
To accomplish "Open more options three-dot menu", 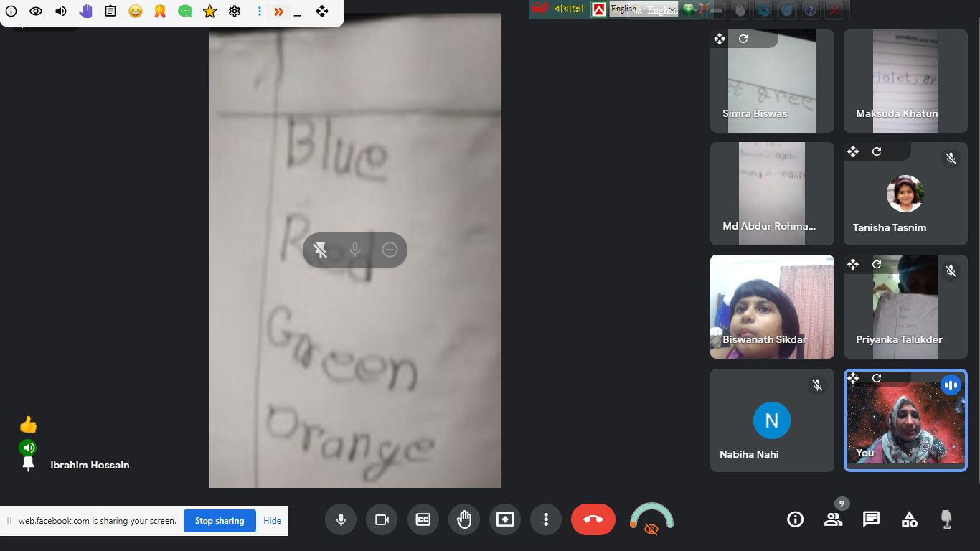I will click(x=546, y=519).
